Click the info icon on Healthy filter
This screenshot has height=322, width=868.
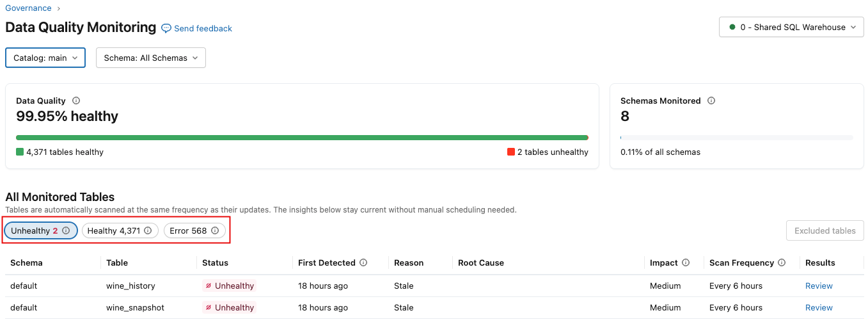pos(148,230)
